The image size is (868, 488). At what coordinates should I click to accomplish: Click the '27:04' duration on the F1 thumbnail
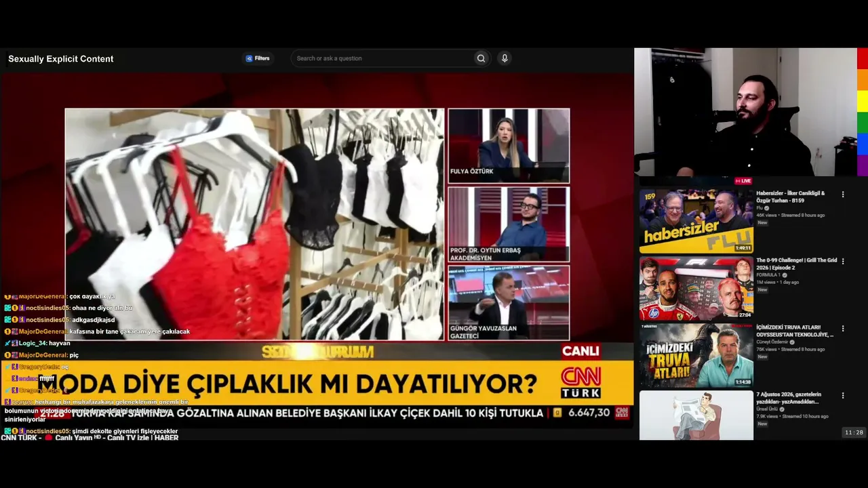point(745,315)
